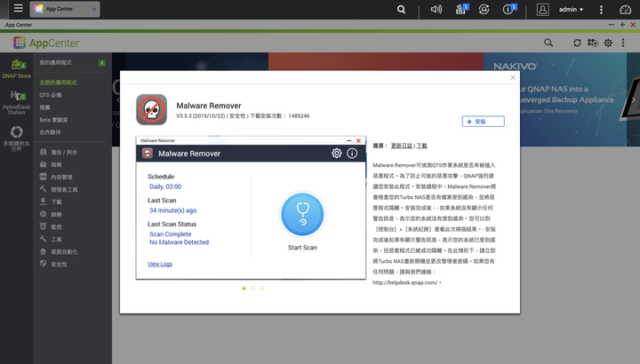This screenshot has width=640, height=364.
Task: Click the 安裝 install button
Action: (483, 122)
